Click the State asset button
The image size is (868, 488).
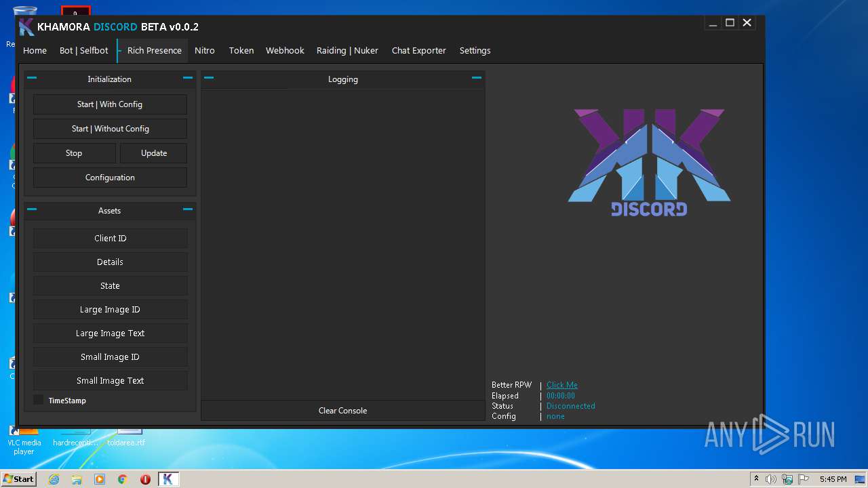(x=111, y=286)
